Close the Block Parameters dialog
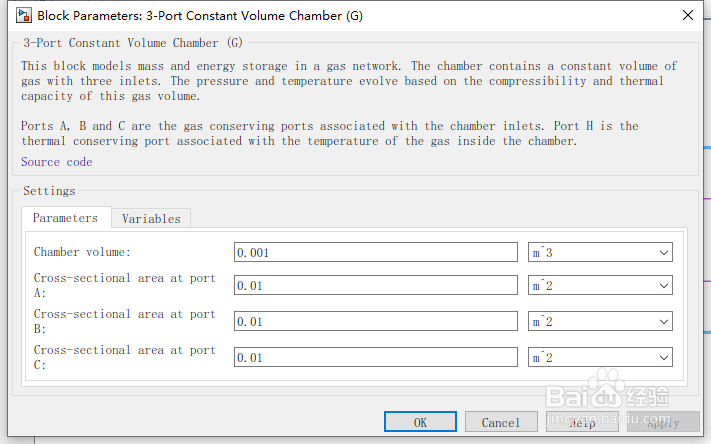The height and width of the screenshot is (444, 711). click(687, 15)
